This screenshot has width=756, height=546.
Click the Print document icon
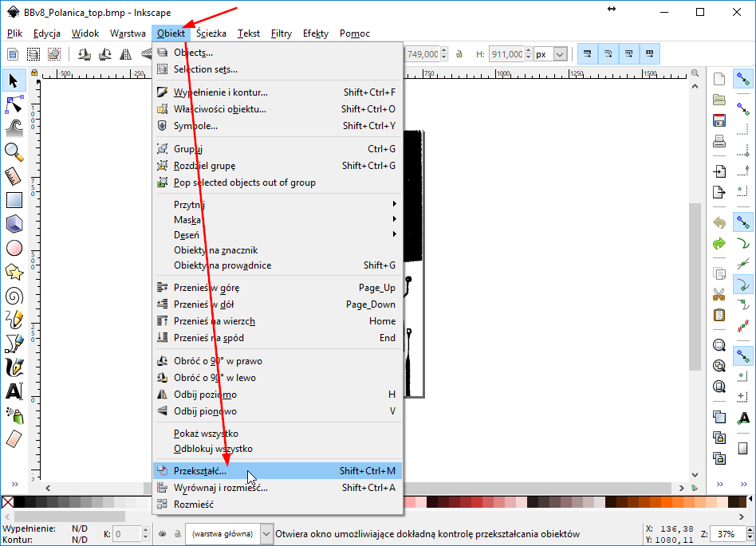(719, 142)
